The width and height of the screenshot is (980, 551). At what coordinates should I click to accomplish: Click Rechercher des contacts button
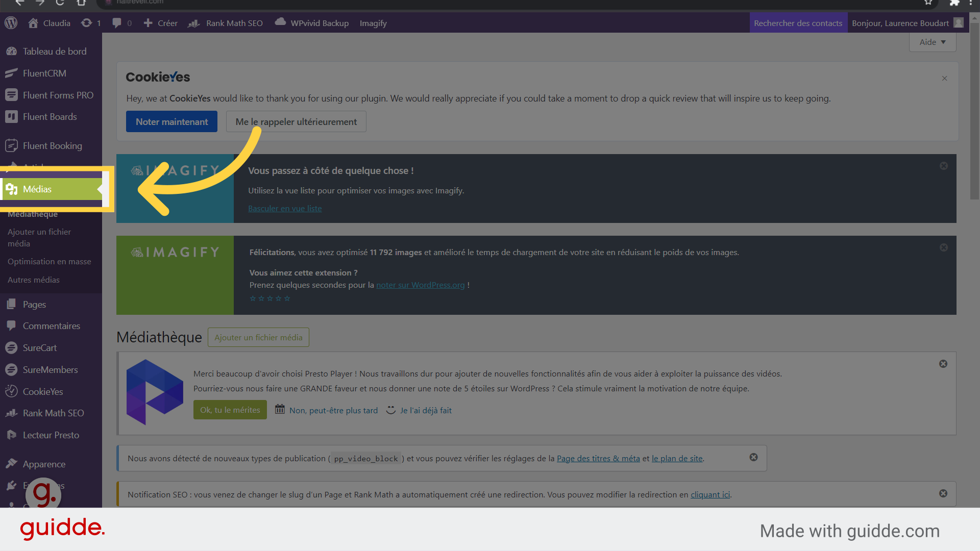[x=798, y=23]
